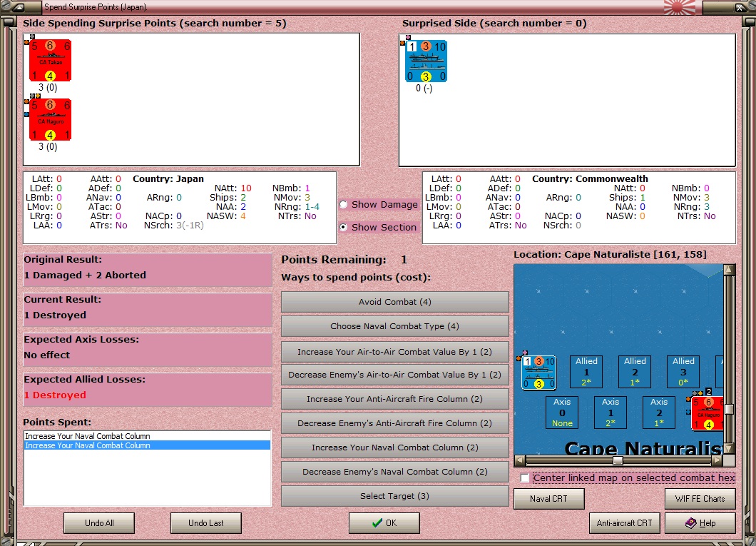Click the Axis 0 sea box on the map
This screenshot has width=756, height=546.
(562, 413)
